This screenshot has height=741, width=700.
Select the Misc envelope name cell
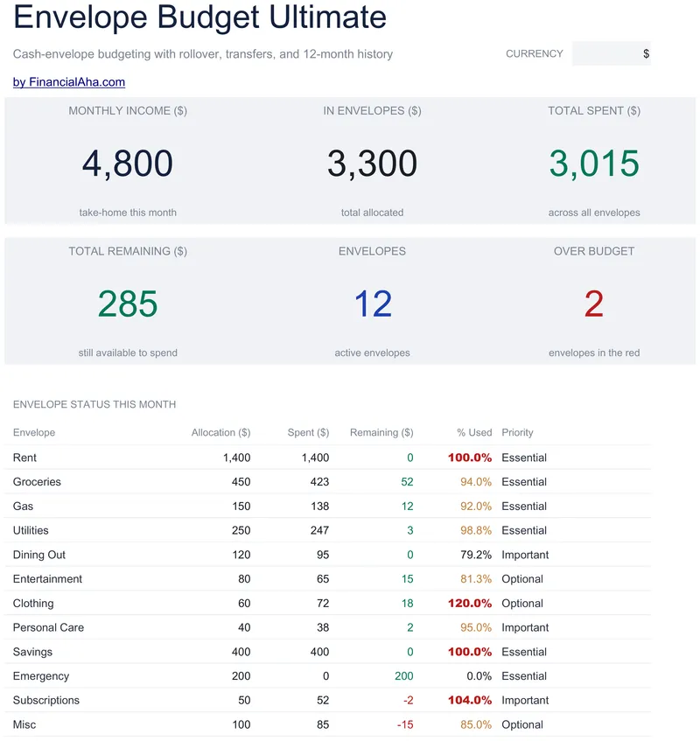[x=24, y=724]
